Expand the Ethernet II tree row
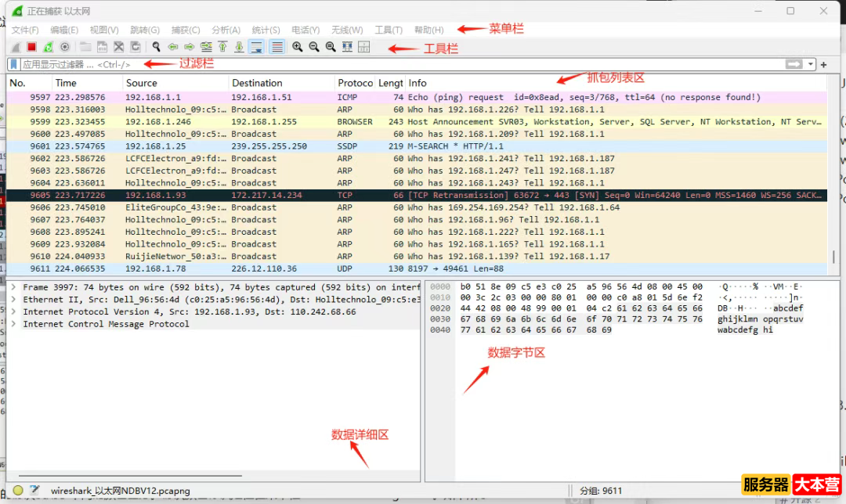The height and width of the screenshot is (504, 846). (14, 300)
